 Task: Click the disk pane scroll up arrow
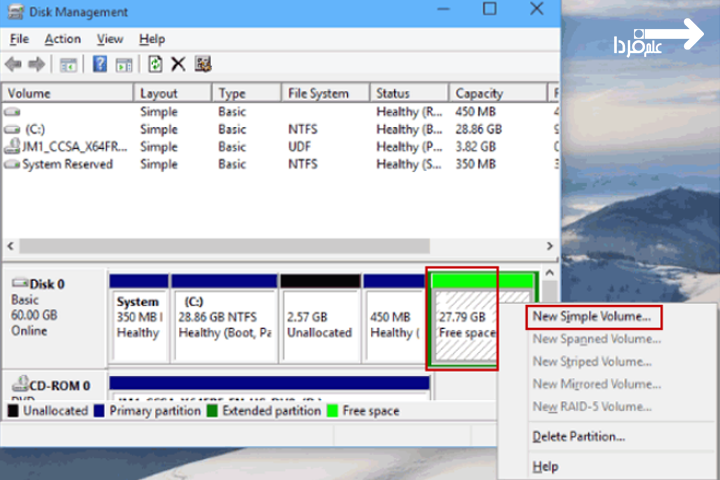click(x=550, y=273)
